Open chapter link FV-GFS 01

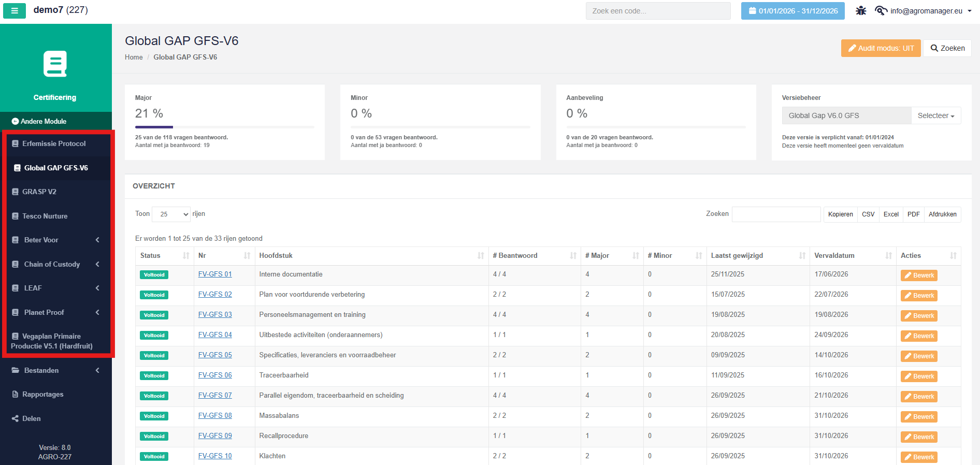tap(215, 274)
